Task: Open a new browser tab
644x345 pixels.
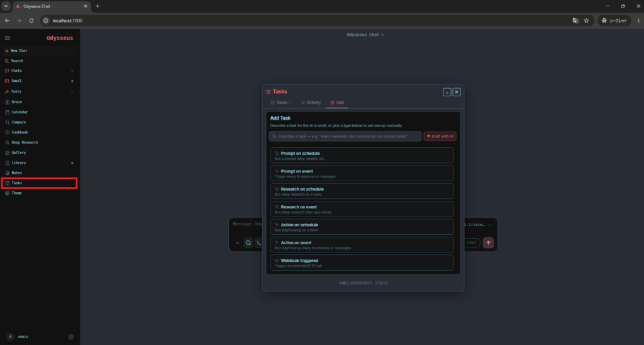Action: coord(97,6)
